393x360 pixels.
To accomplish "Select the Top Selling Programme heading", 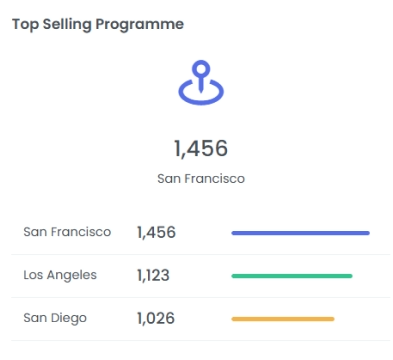I will pos(98,25).
